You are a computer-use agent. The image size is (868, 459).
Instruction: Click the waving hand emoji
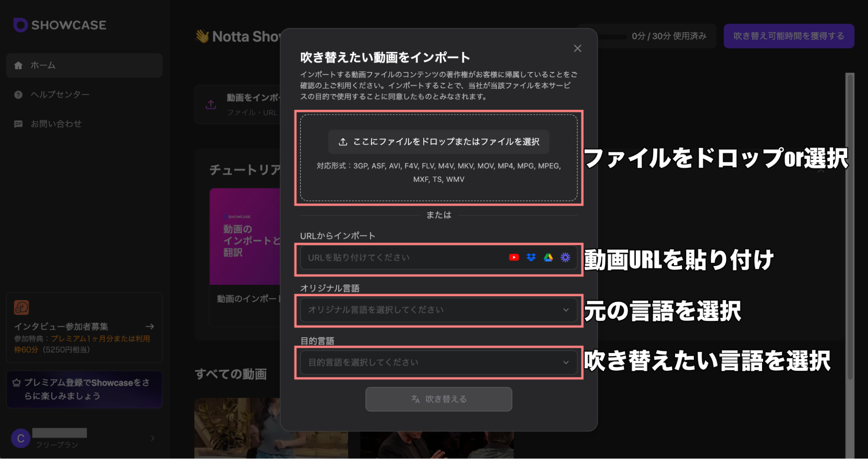click(202, 36)
